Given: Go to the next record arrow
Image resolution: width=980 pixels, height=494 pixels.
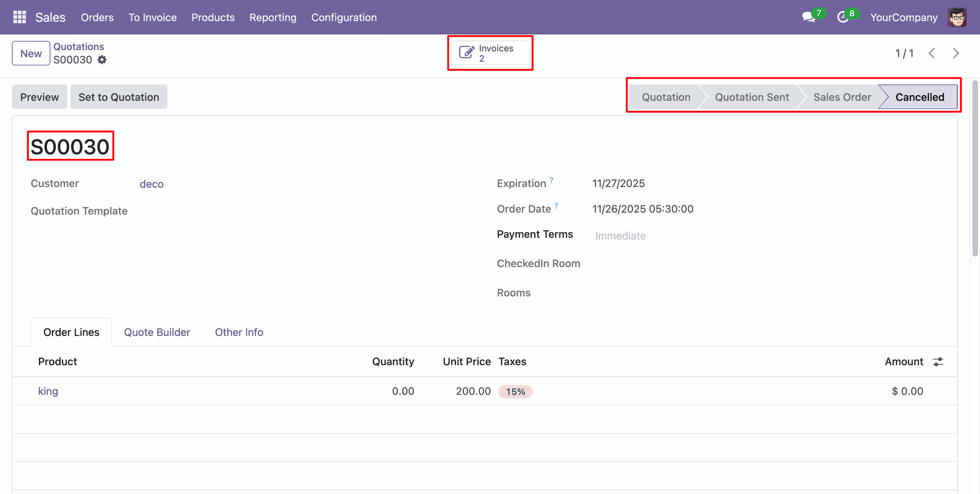Looking at the screenshot, I should point(956,54).
